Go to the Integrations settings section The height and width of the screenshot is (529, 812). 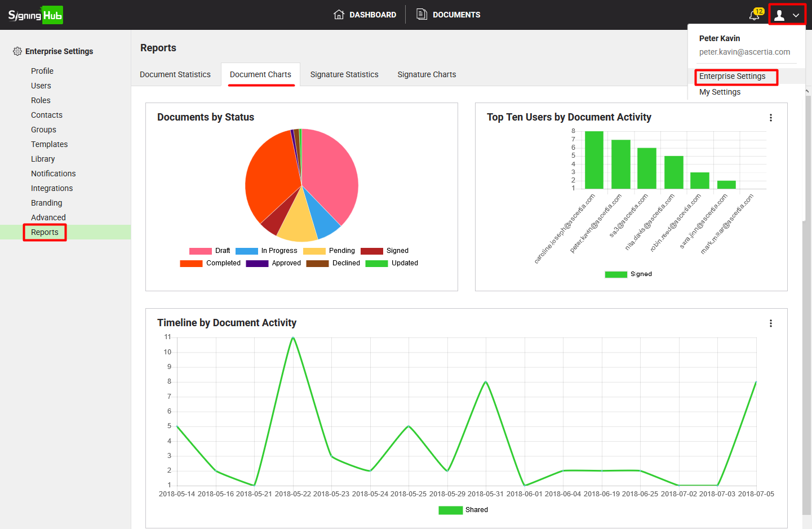pos(52,188)
